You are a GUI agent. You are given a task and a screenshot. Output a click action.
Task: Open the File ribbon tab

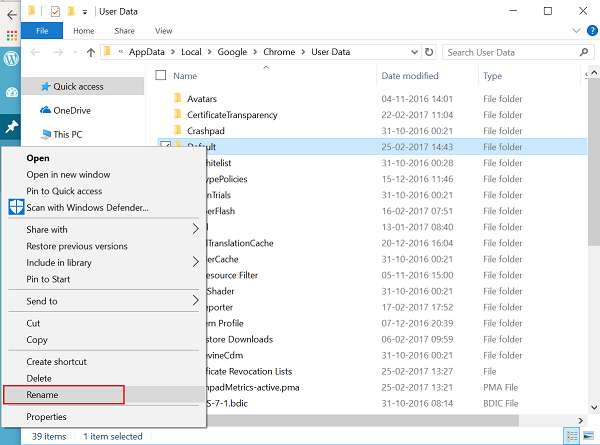pos(42,31)
